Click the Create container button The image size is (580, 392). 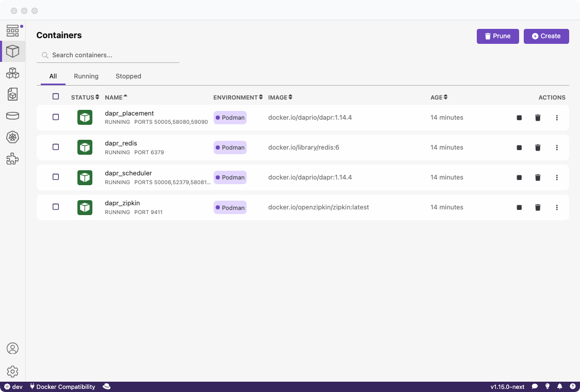(x=546, y=36)
